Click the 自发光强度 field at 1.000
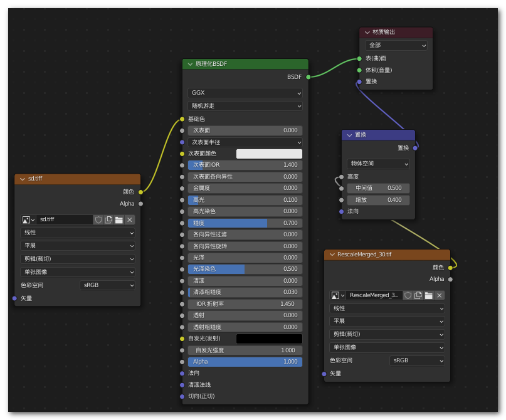Image resolution: width=506 pixels, height=420 pixels. [245, 350]
